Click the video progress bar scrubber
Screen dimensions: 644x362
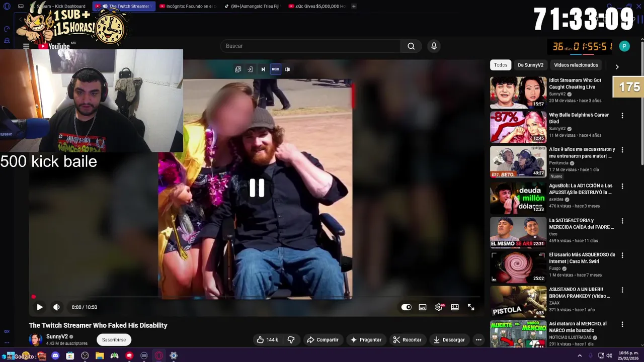coord(34,297)
